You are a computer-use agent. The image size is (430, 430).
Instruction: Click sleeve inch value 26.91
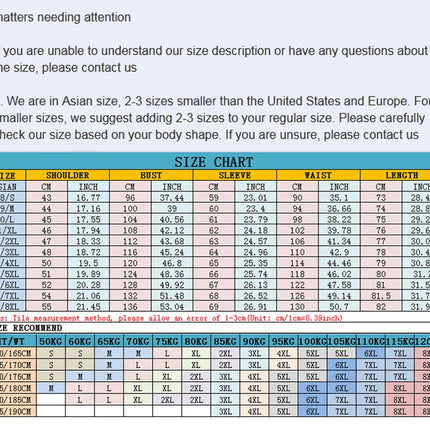point(255,307)
